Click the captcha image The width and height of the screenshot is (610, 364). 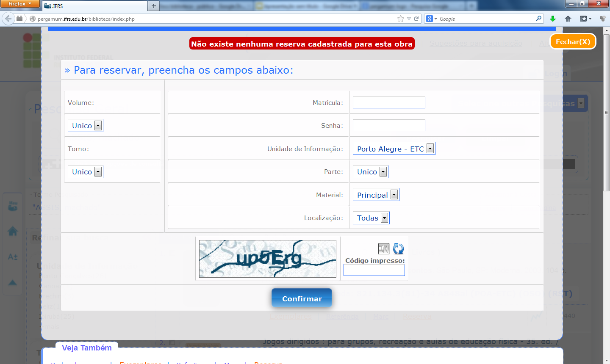point(268,259)
